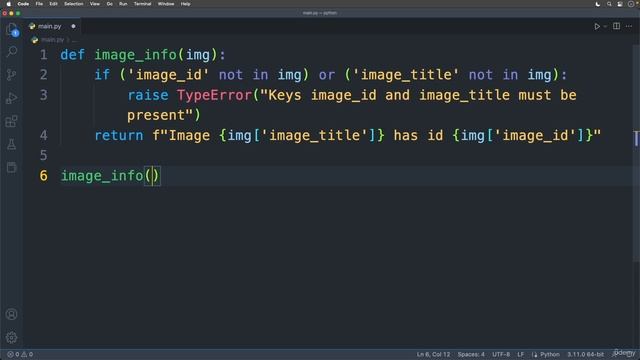Split the editor to the right
This screenshot has height=360, width=640.
click(616, 26)
